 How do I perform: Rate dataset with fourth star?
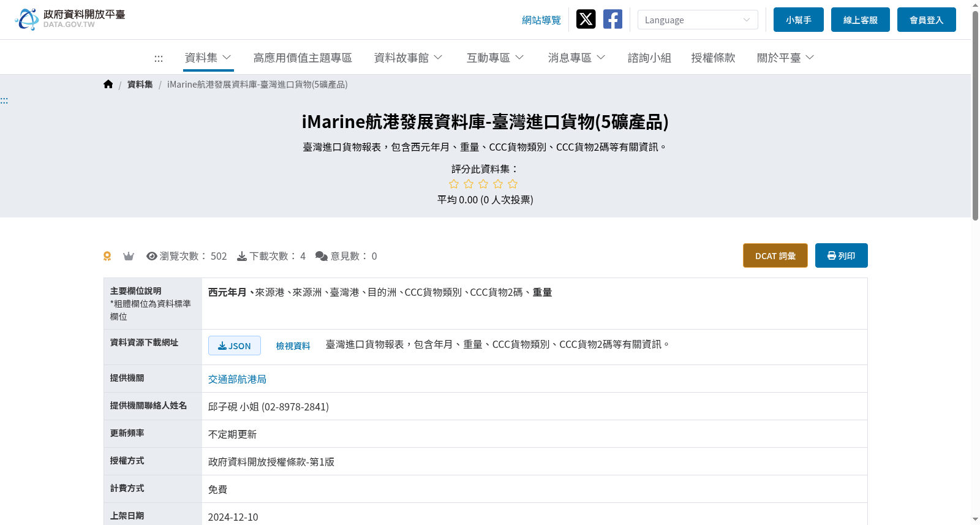click(498, 184)
